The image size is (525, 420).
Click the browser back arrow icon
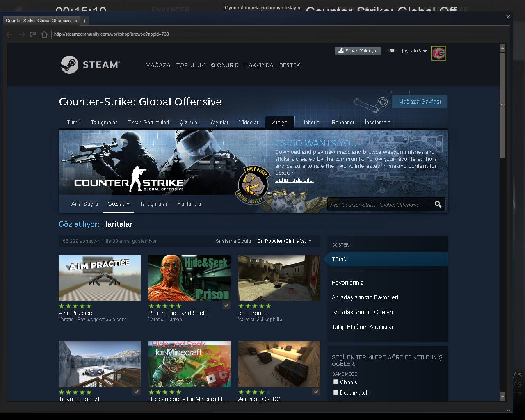coord(10,34)
